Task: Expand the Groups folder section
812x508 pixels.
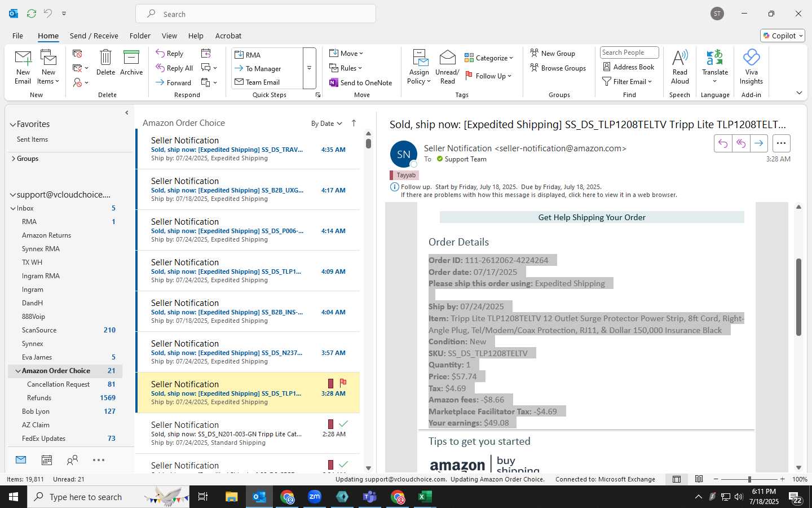Action: click(13, 159)
